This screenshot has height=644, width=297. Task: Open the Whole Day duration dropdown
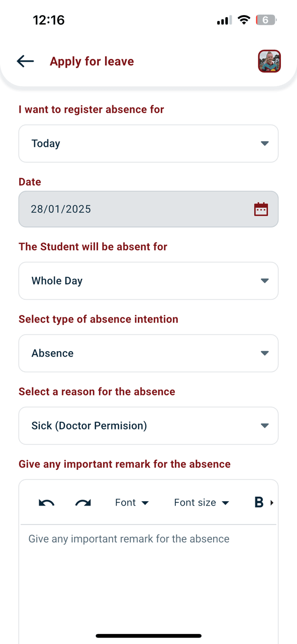[148, 281]
